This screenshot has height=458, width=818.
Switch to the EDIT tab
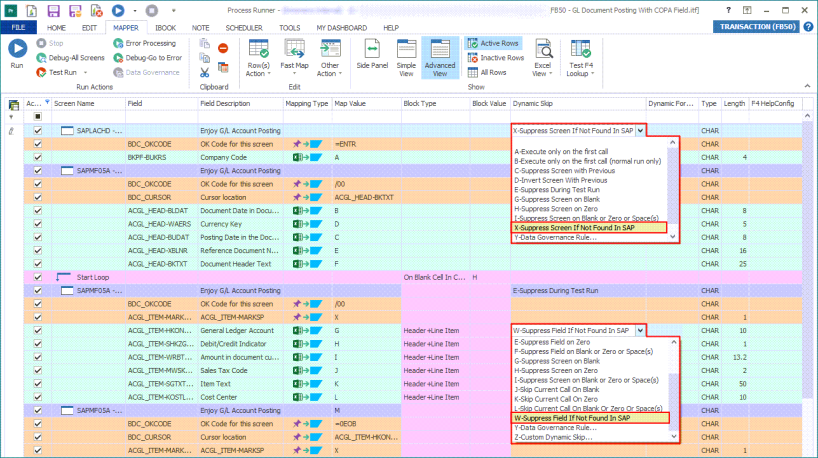click(89, 28)
